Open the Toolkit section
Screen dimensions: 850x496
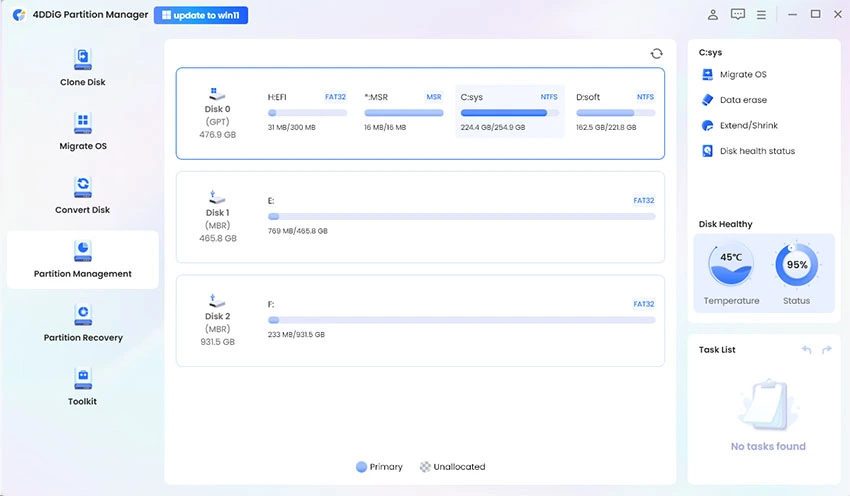[x=82, y=387]
